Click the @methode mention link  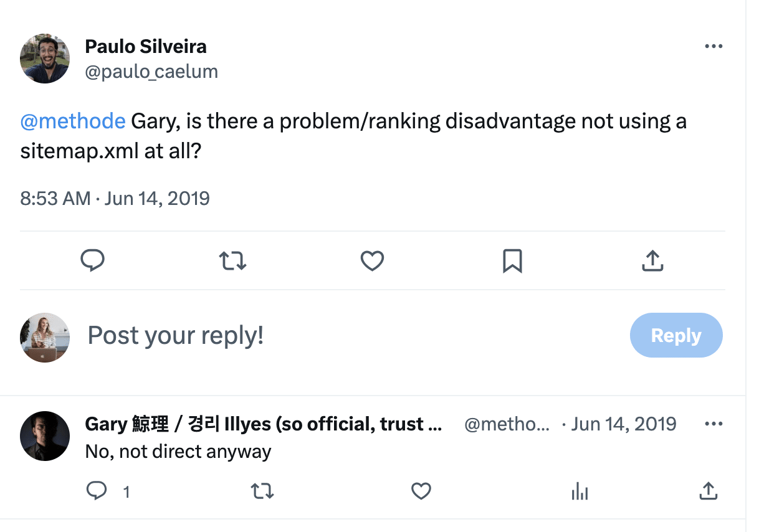click(x=73, y=121)
